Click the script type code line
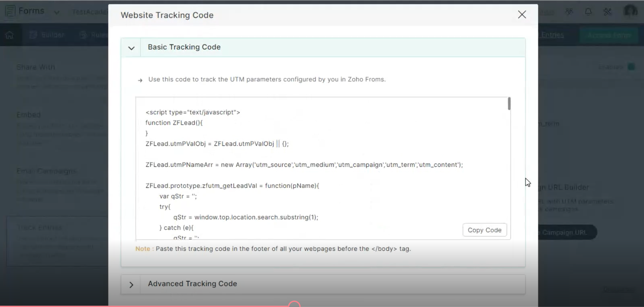The height and width of the screenshot is (307, 644). click(x=193, y=112)
